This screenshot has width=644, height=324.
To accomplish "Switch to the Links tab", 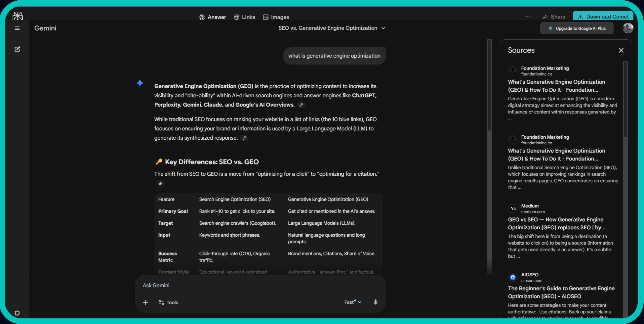I will [245, 17].
